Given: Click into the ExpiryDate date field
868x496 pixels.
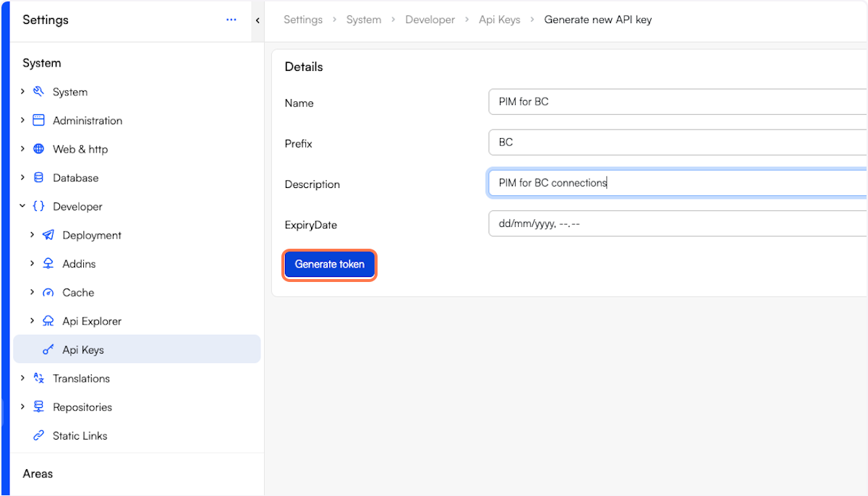Looking at the screenshot, I should 677,223.
